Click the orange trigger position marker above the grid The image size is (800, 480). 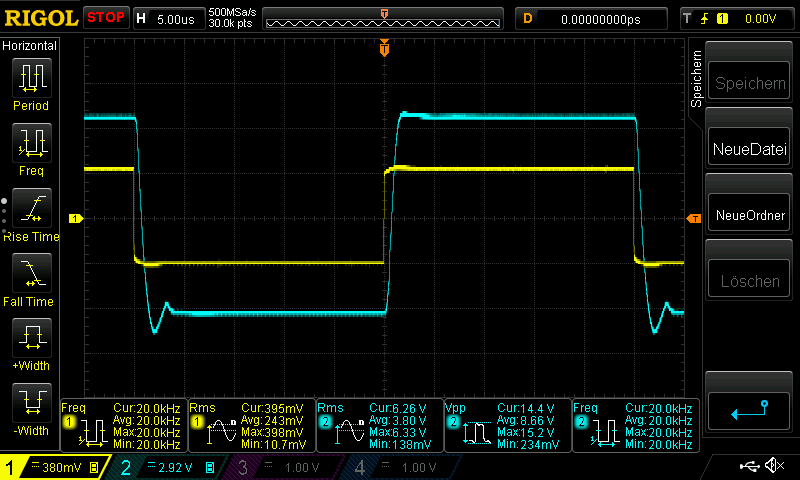click(x=384, y=48)
